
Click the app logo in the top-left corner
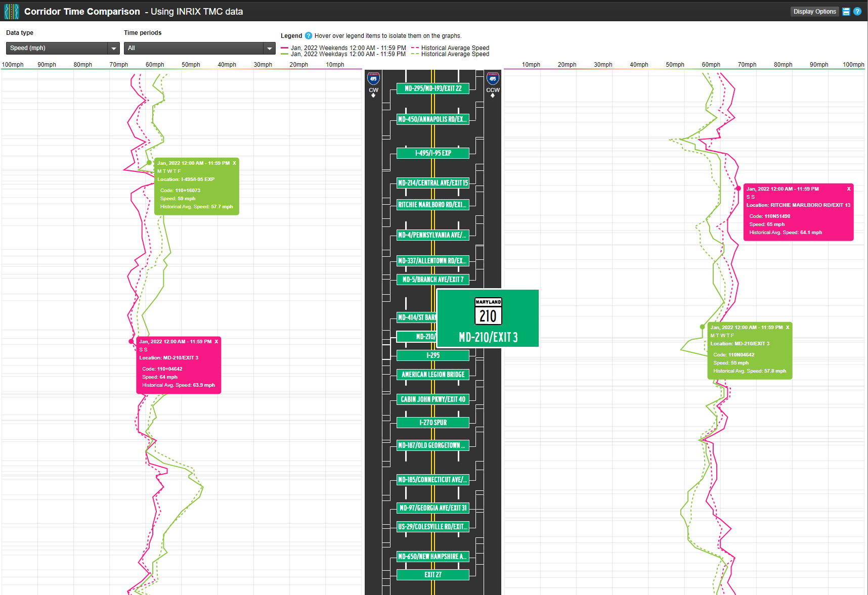coord(11,11)
